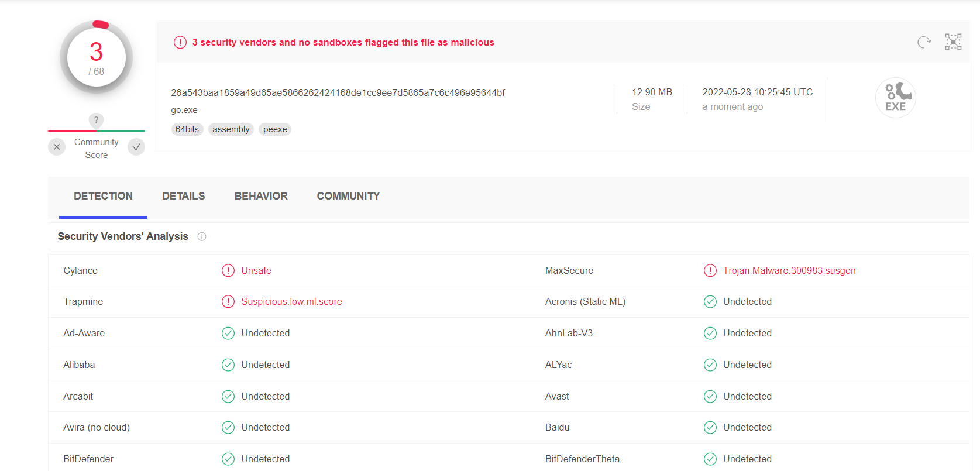Click the Trojan.Malware.300983.susgen detection label
Image resolution: width=980 pixels, height=471 pixels.
tap(789, 270)
